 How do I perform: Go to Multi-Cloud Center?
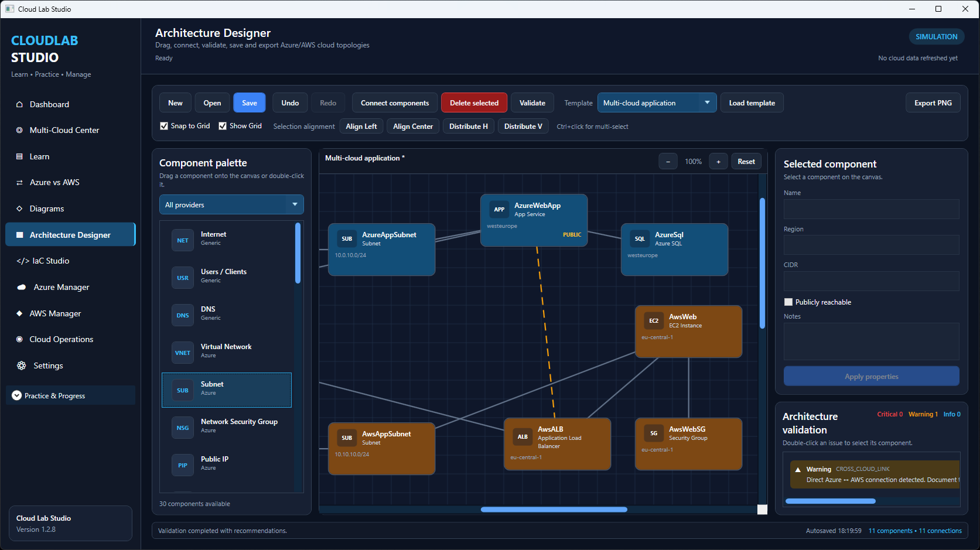coord(70,130)
